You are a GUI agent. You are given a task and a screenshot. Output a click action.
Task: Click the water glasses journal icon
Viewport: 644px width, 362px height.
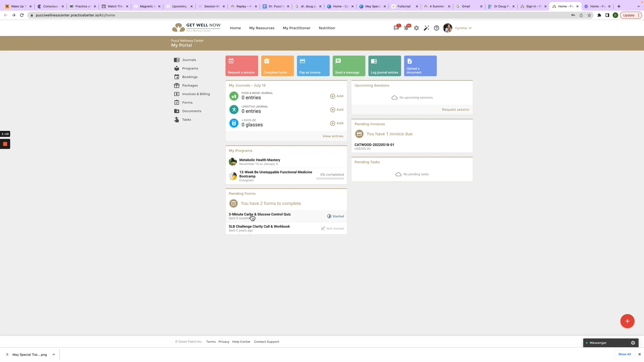click(234, 123)
